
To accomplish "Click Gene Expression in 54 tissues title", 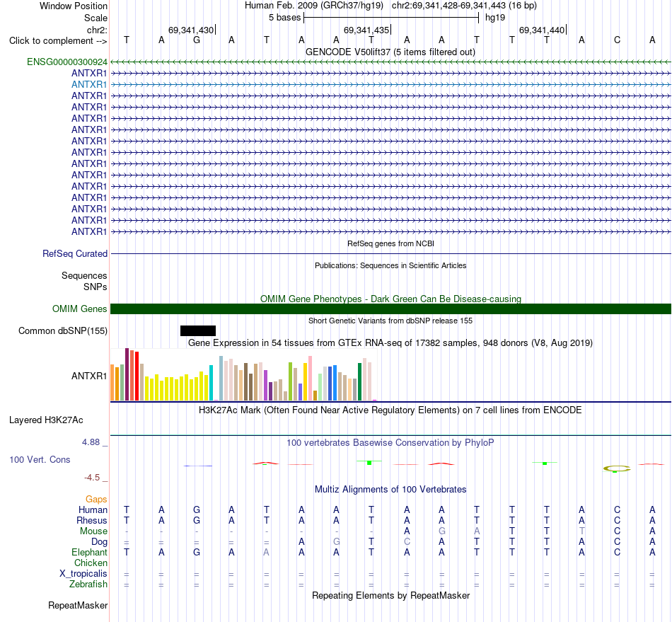I will click(x=390, y=343).
